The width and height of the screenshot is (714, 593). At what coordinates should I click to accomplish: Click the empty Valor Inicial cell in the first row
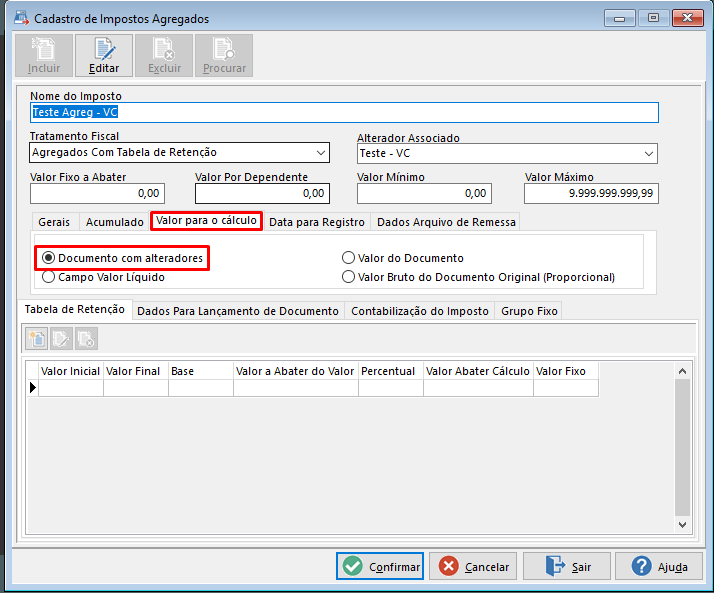(x=71, y=388)
